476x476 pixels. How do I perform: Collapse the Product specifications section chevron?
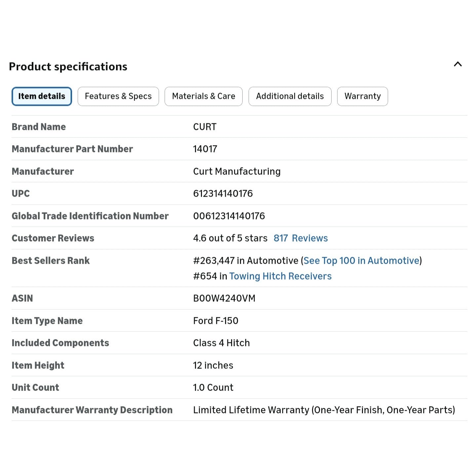click(457, 64)
